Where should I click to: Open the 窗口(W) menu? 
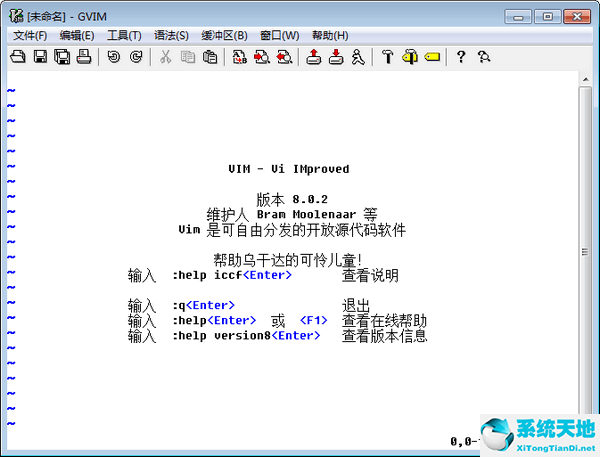pos(279,36)
